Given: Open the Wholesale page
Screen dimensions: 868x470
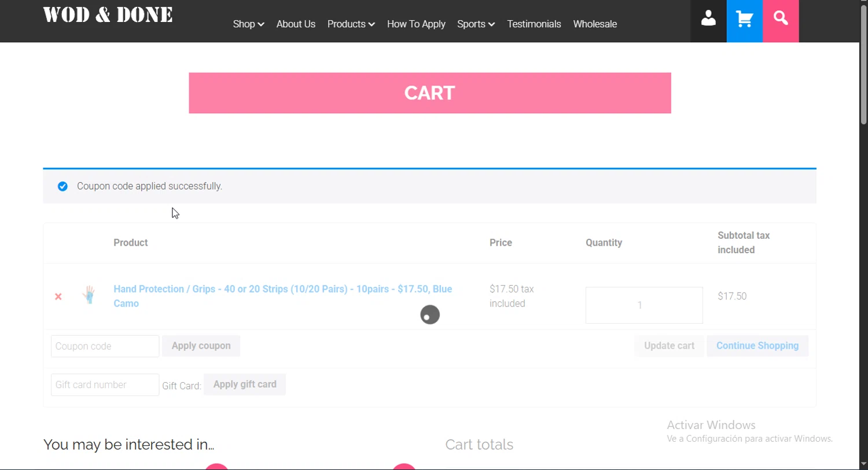Looking at the screenshot, I should (595, 24).
